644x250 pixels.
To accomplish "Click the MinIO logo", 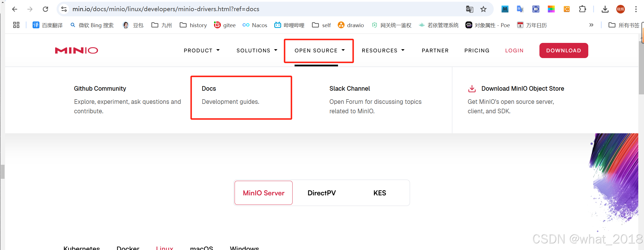I will tap(77, 51).
